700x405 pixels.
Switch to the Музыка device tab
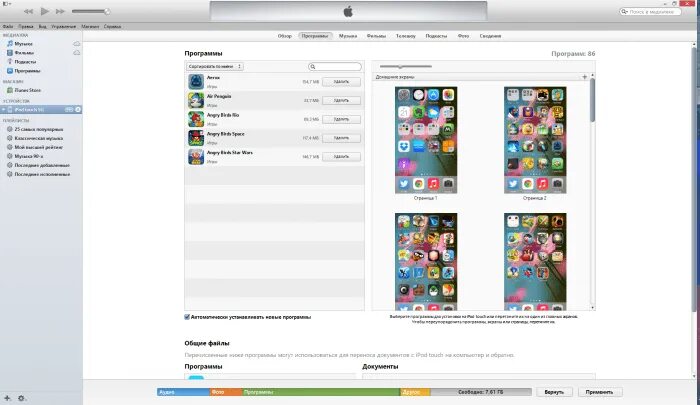pos(348,36)
